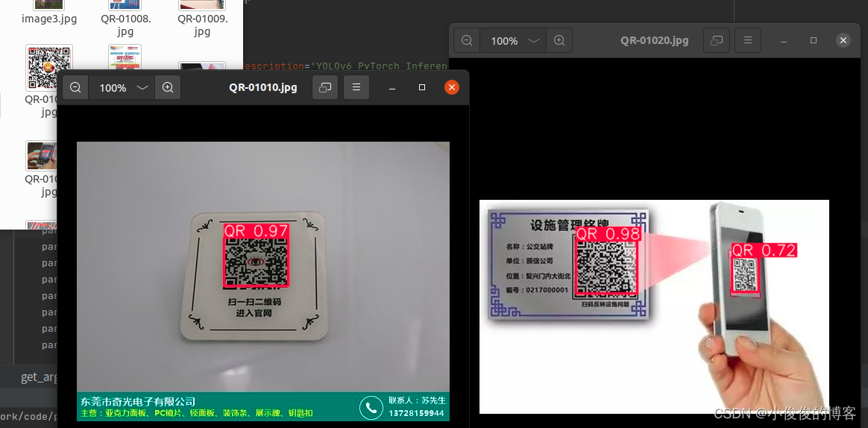
Task: Maximize the QR-01020.jpg window
Action: click(814, 40)
